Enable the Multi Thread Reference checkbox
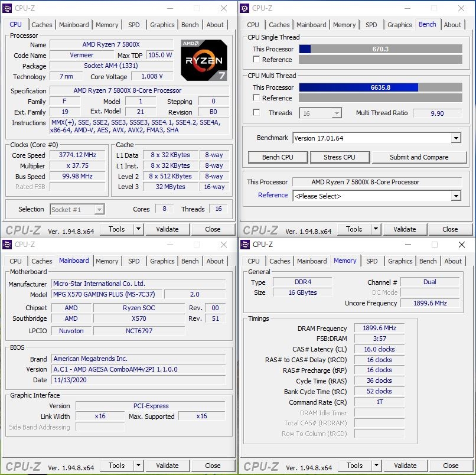Screen dimensions: 476x475 pos(256,97)
